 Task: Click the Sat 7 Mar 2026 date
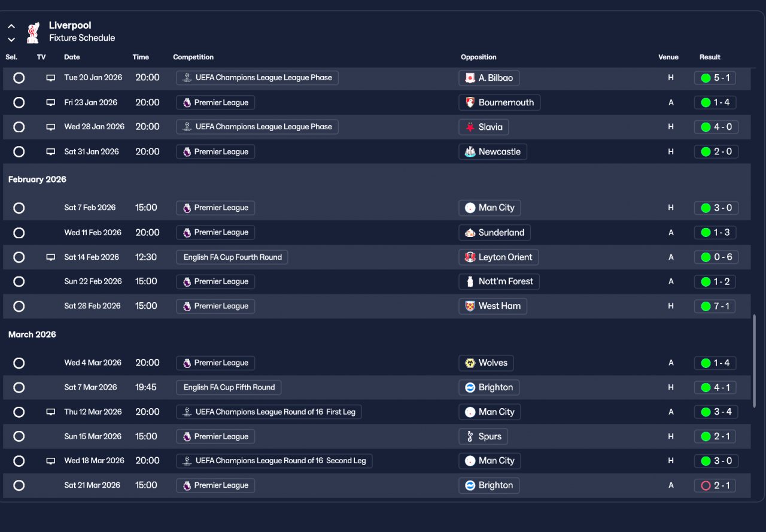pyautogui.click(x=90, y=387)
